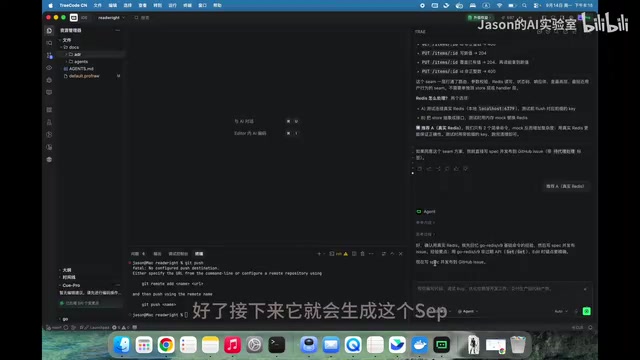Open the Explorer view in the activity bar
The height and width of the screenshot is (360, 640).
click(x=49, y=31)
